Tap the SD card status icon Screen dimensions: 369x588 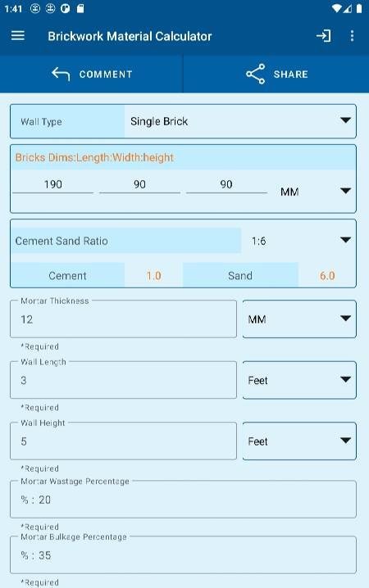click(80, 9)
